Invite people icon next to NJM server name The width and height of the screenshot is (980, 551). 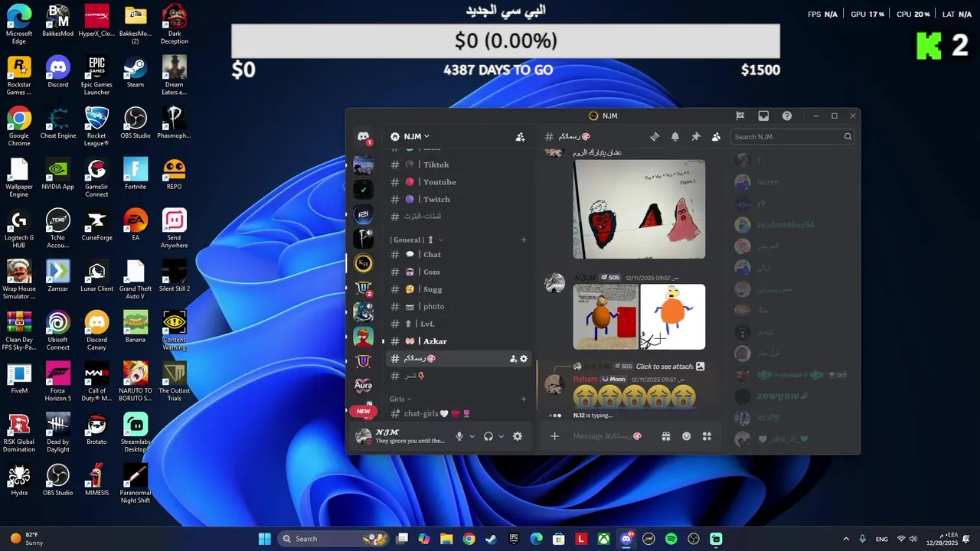(x=521, y=137)
